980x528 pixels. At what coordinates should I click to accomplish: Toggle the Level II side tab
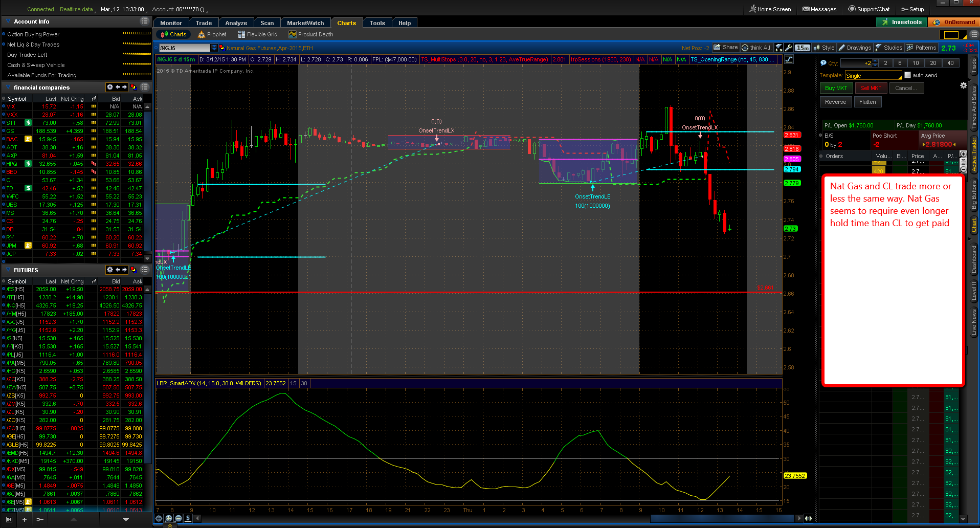click(x=974, y=290)
